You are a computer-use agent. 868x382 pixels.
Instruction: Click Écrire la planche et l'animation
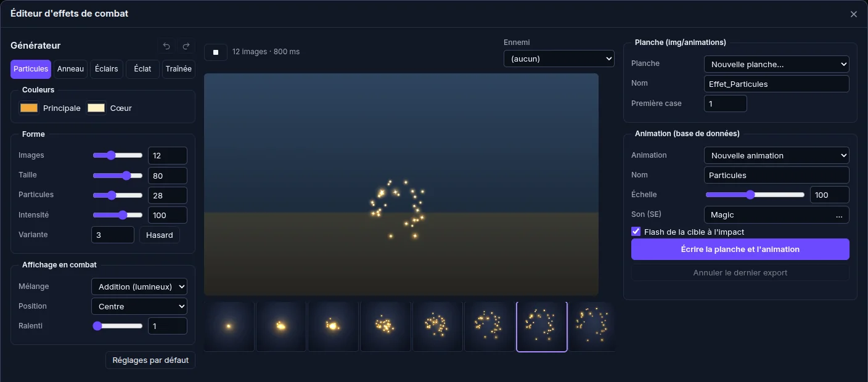coord(740,250)
